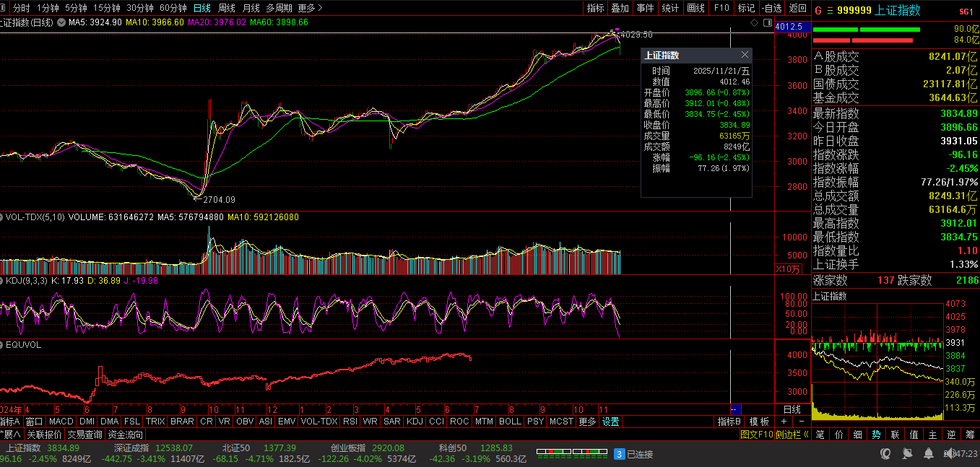Select the 60分钟 period

click(173, 8)
